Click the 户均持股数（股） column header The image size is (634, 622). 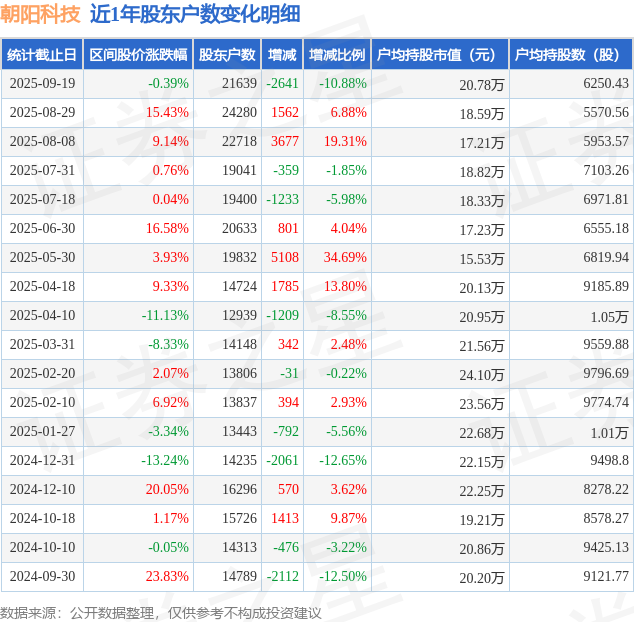(571, 55)
